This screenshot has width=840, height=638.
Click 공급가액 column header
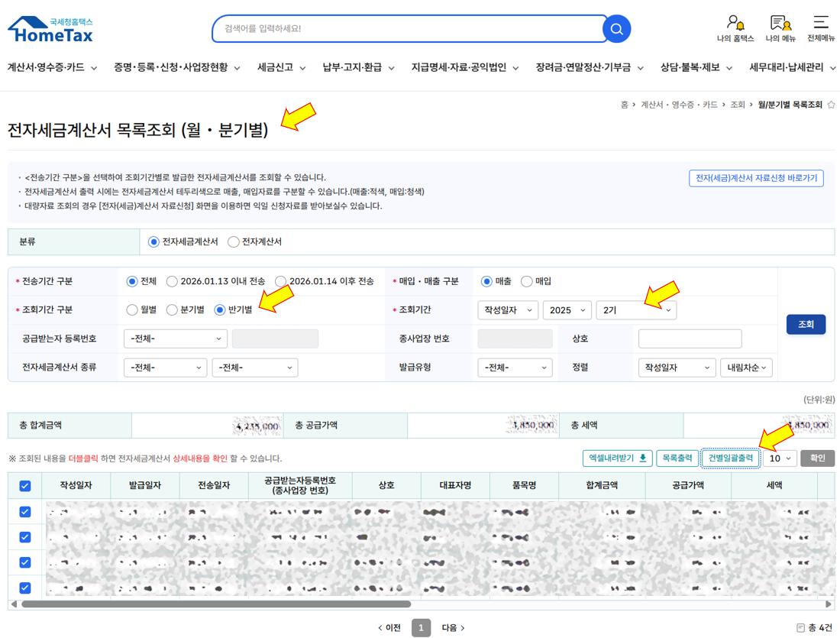click(688, 485)
